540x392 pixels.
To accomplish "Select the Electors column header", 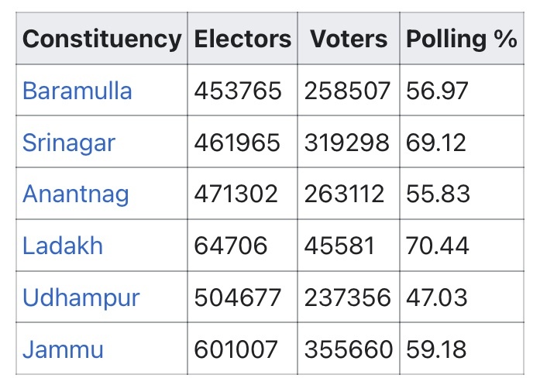I will pos(242,39).
